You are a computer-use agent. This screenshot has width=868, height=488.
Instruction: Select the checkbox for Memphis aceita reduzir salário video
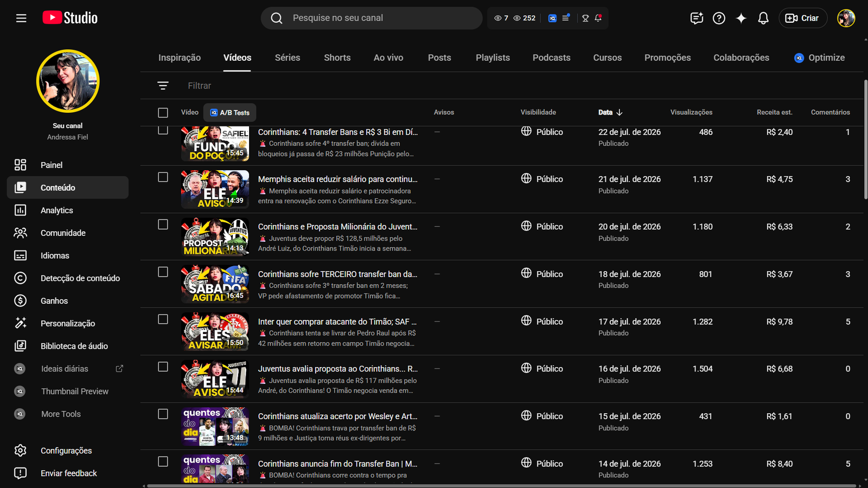coord(163,177)
